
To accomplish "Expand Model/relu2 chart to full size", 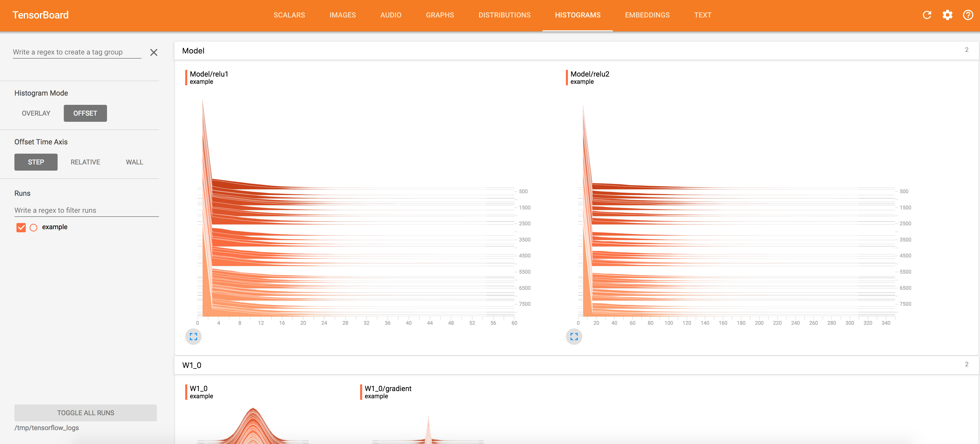I will click(x=574, y=336).
